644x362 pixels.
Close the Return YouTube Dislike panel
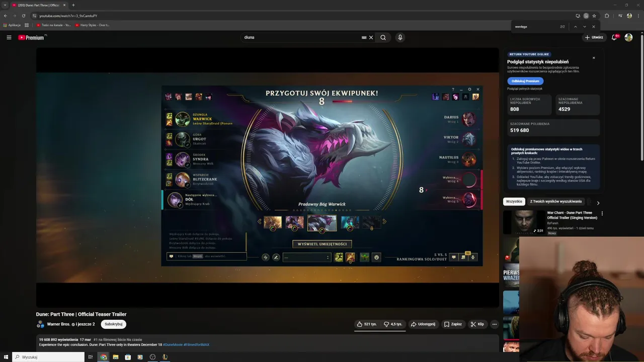594,58
